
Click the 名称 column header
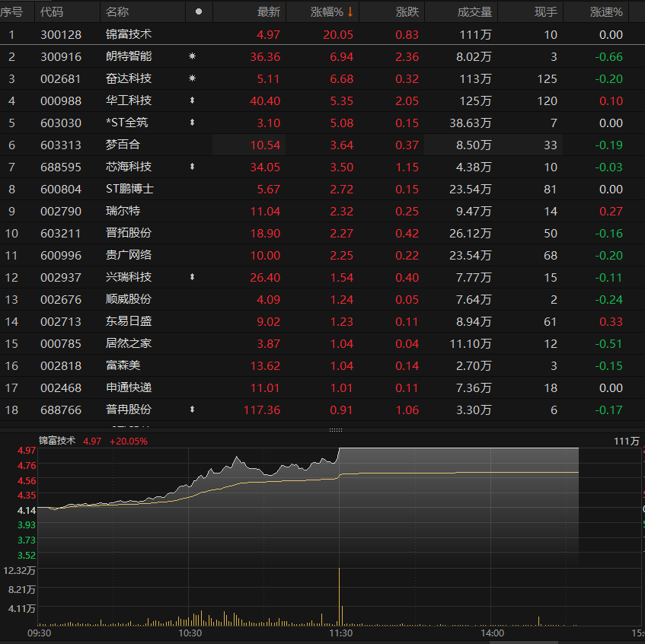click(117, 11)
